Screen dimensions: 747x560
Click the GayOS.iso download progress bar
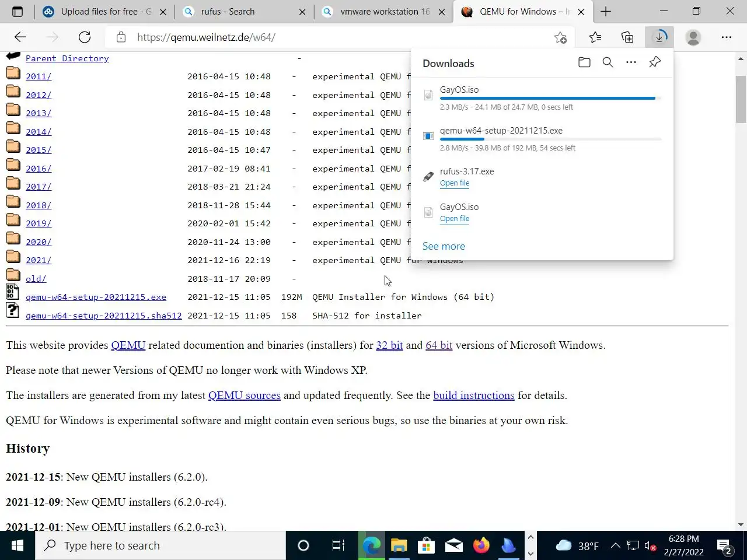click(x=550, y=99)
